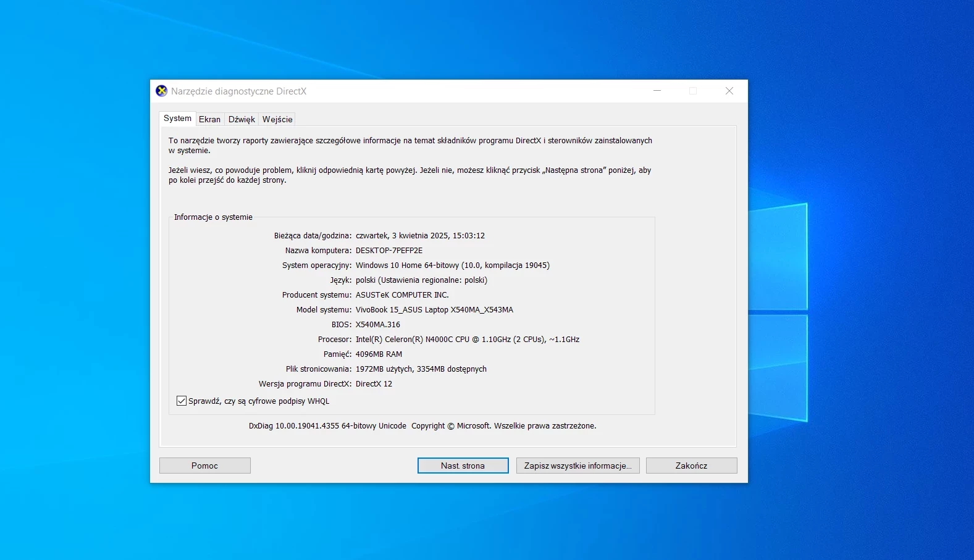Toggle the WHQL digital signatures checkbox
The width and height of the screenshot is (974, 560).
(182, 401)
